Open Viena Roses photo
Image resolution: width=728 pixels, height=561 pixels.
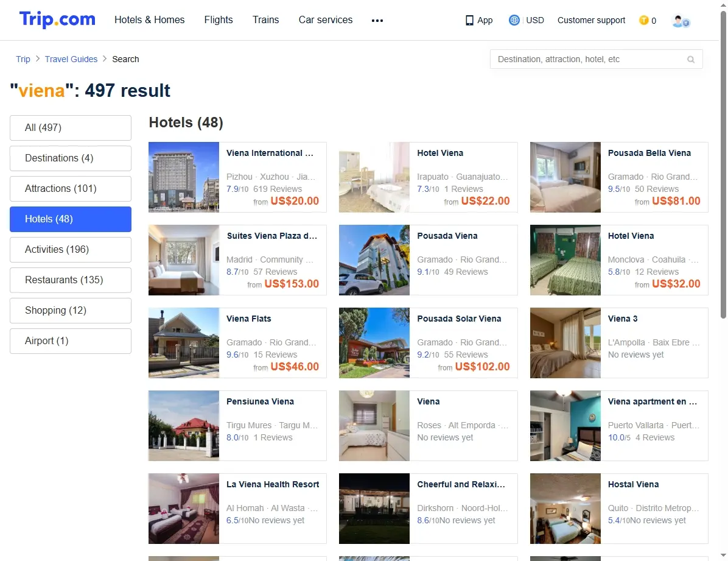tap(374, 426)
